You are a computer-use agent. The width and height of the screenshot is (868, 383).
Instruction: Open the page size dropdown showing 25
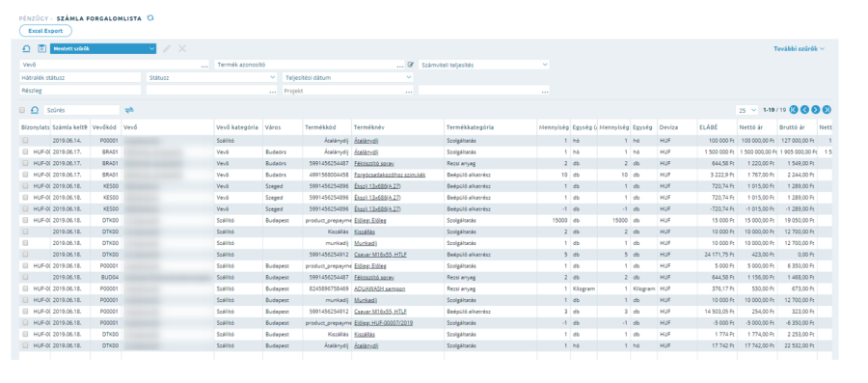[746, 110]
